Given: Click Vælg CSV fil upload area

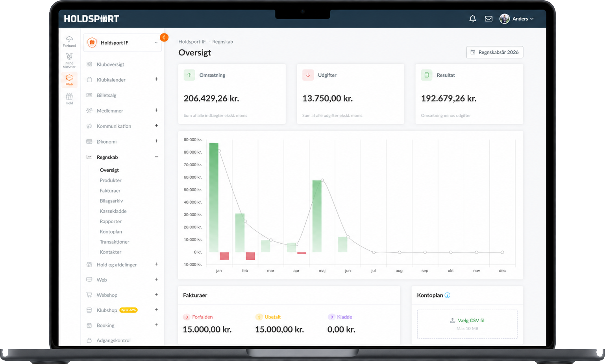Looking at the screenshot, I should (467, 324).
